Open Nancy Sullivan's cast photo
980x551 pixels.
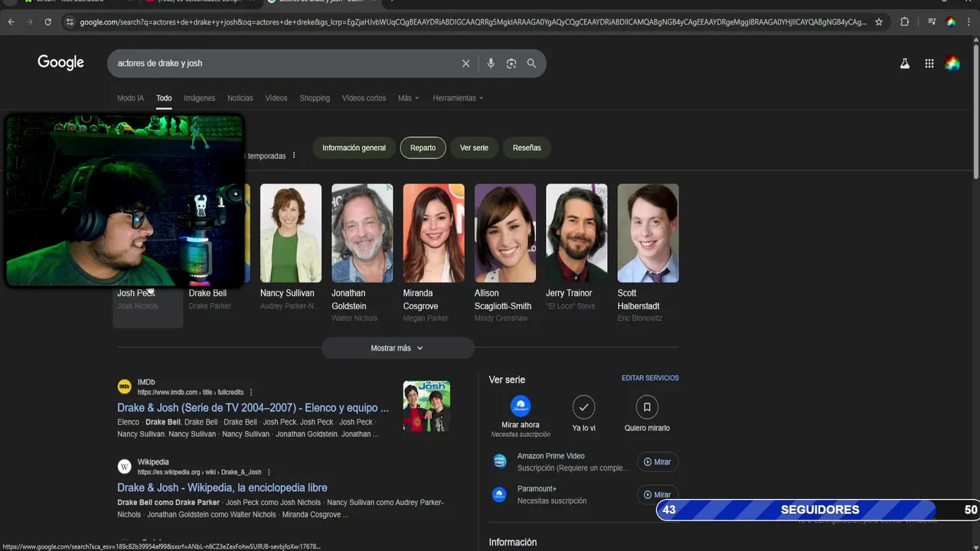tap(291, 233)
